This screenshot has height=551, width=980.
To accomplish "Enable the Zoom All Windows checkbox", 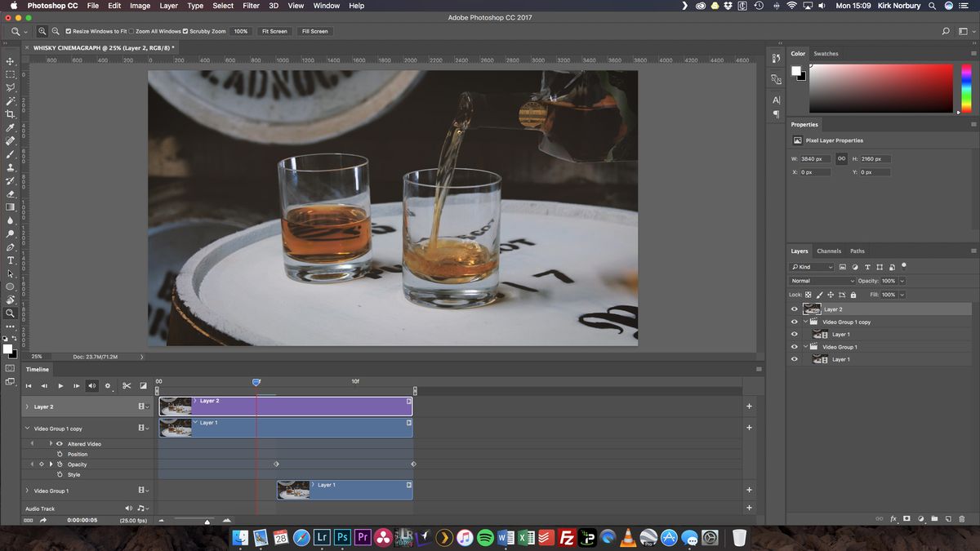I will pyautogui.click(x=131, y=30).
